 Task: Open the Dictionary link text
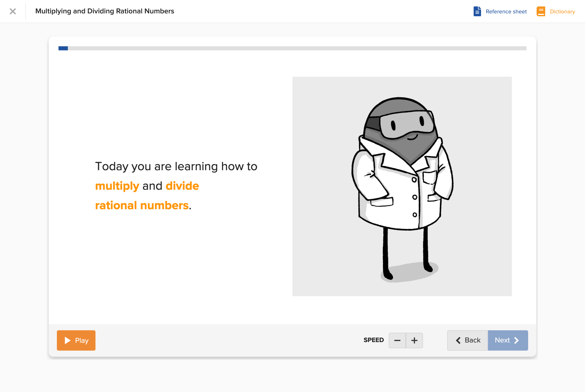[x=562, y=11]
